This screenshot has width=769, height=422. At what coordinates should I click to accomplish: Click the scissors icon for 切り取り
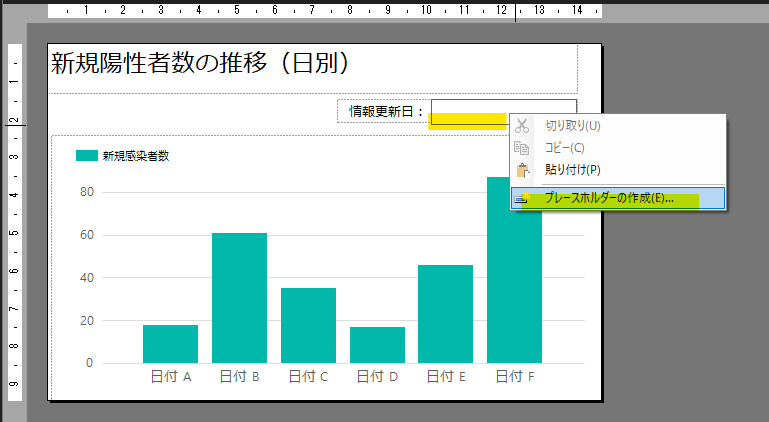click(x=521, y=126)
